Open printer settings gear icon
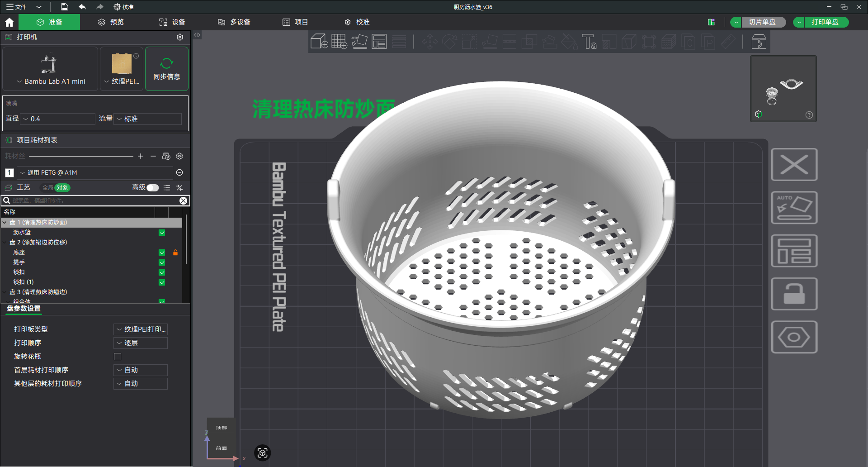This screenshot has height=467, width=868. 180,37
